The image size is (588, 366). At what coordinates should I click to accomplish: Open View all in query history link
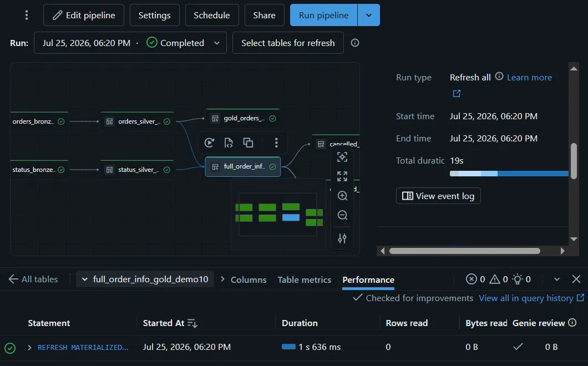[x=531, y=298]
